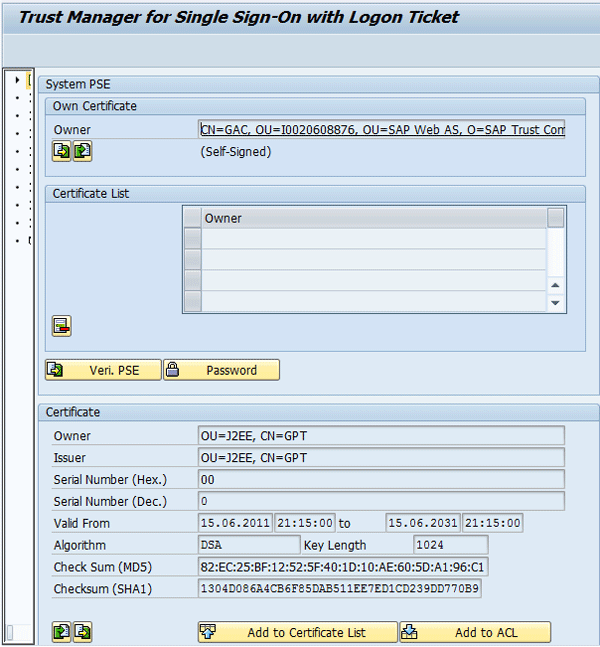This screenshot has height=647, width=600.
Task: Click the scroll down arrow in Certificate List table
Action: point(556,303)
